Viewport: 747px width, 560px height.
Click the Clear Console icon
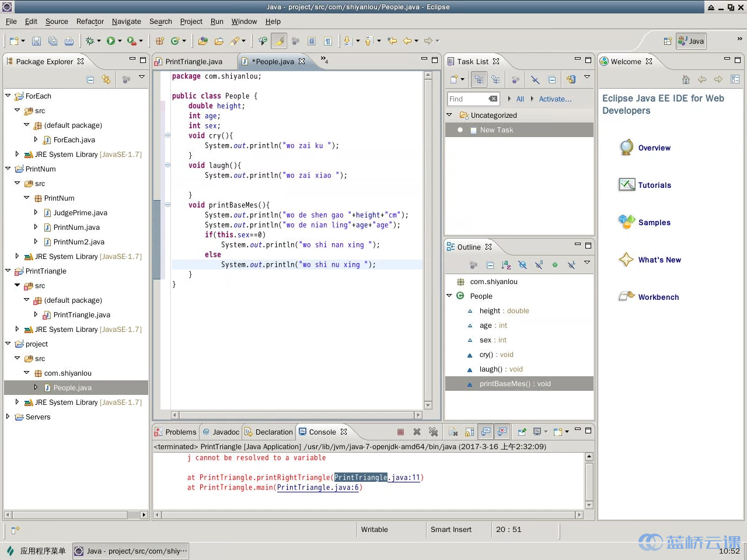[453, 432]
